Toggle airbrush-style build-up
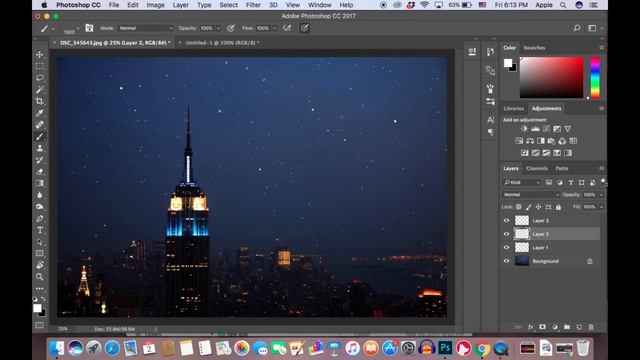Screen dimensions: 640x360 point(287,28)
